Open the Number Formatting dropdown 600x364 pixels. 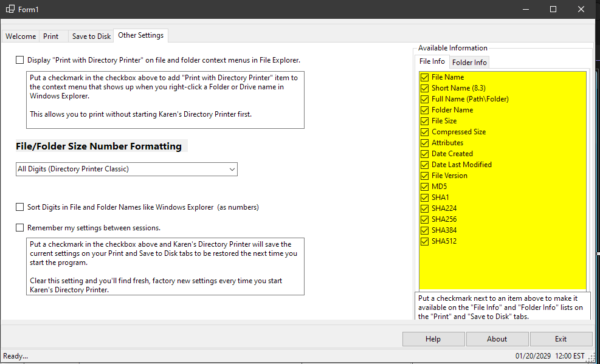(x=126, y=169)
